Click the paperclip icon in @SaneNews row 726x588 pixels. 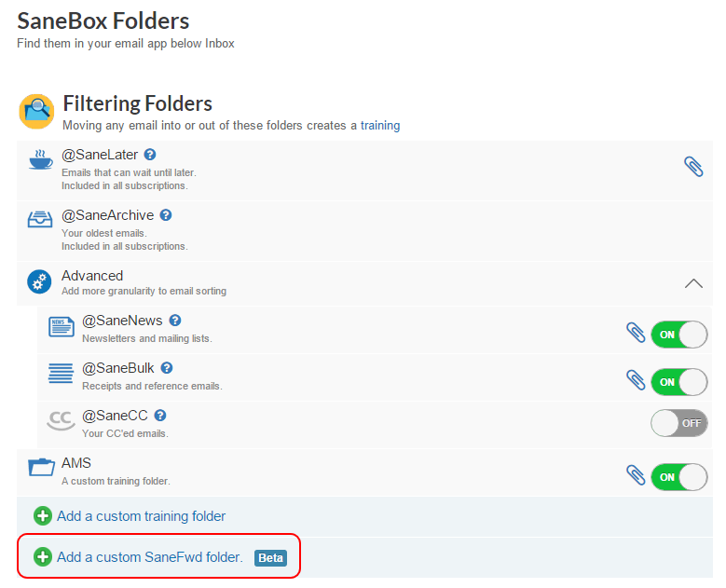tap(636, 333)
